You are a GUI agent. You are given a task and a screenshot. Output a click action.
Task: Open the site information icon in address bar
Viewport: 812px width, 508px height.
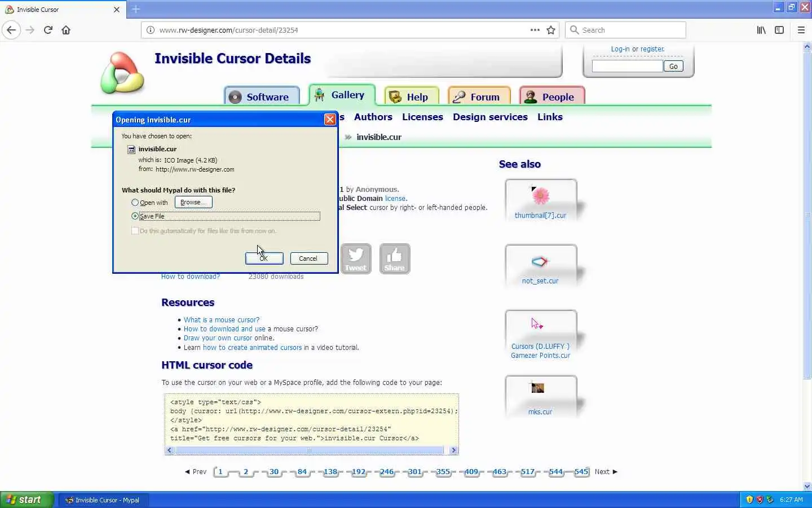coord(151,30)
